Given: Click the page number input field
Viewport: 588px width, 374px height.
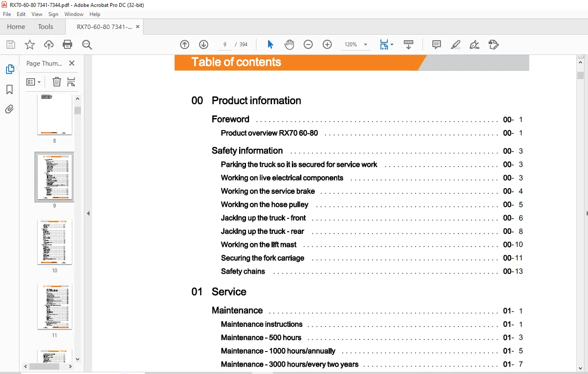Looking at the screenshot, I should [x=224, y=45].
